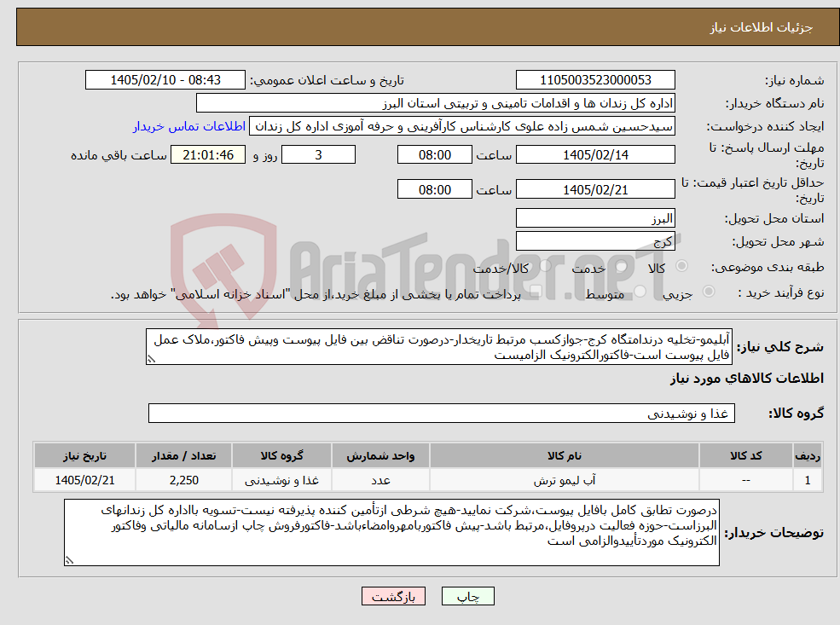The image size is (840, 625).
Task: Click the اطلاعات کالاهای مورد نیاز section heading
Action: pos(746,379)
